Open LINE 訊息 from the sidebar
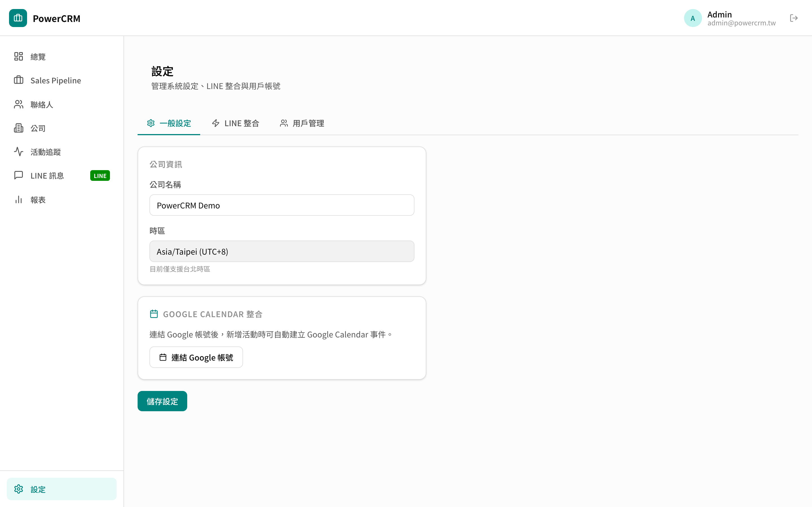812x507 pixels. [x=47, y=175]
